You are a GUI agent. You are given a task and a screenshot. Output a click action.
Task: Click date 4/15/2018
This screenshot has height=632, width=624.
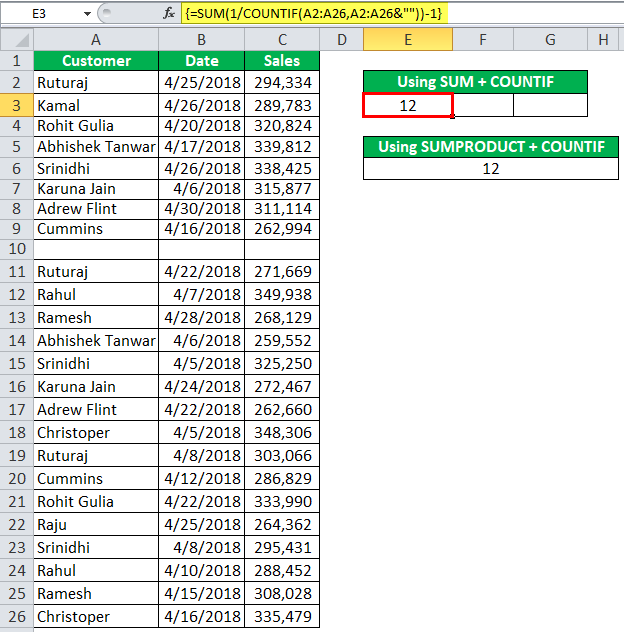(202, 593)
